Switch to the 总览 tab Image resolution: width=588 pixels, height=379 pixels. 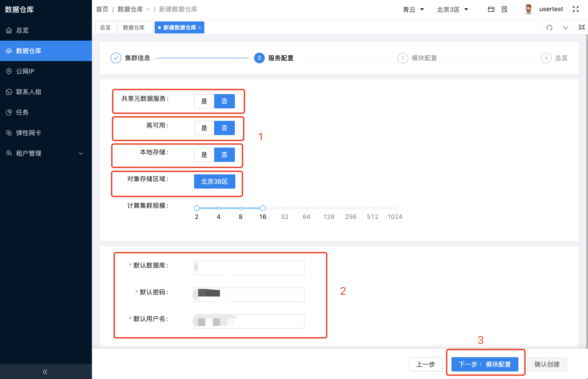point(105,27)
